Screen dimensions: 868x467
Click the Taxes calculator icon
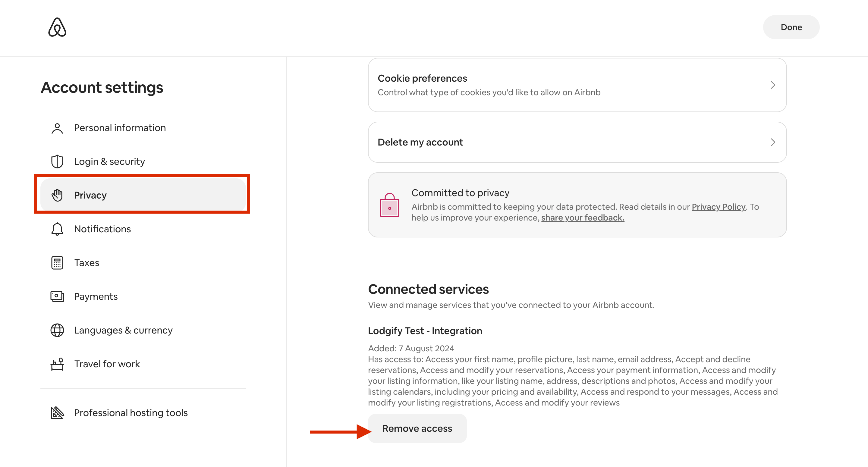[57, 263]
